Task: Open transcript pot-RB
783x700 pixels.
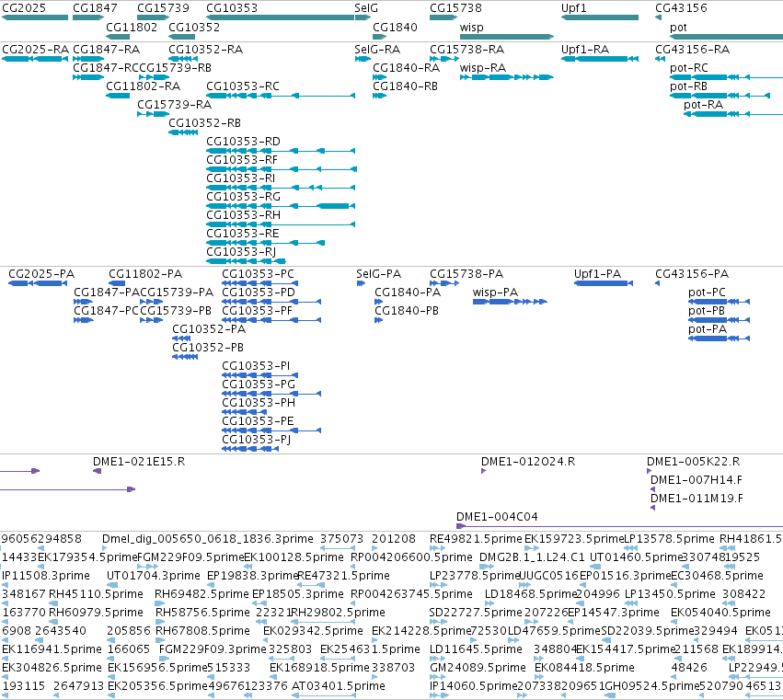Action: pos(688,86)
